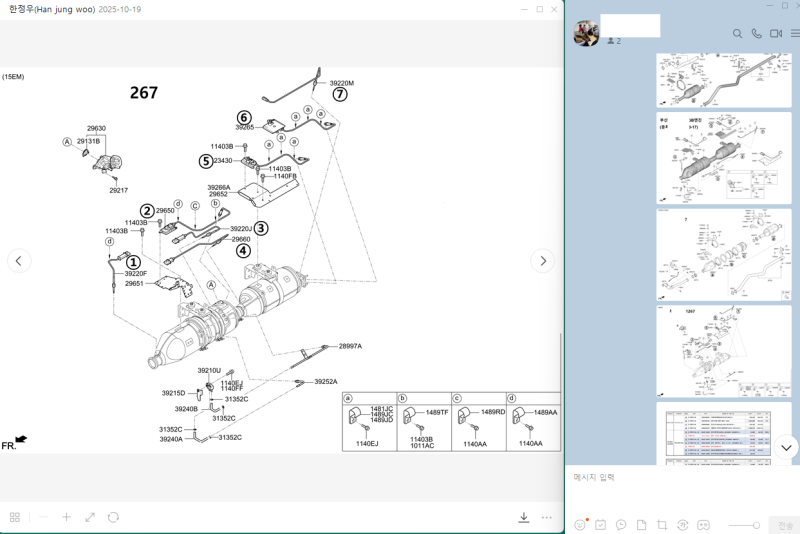The height and width of the screenshot is (534, 800).
Task: Close the image viewer window
Action: pyautogui.click(x=554, y=9)
